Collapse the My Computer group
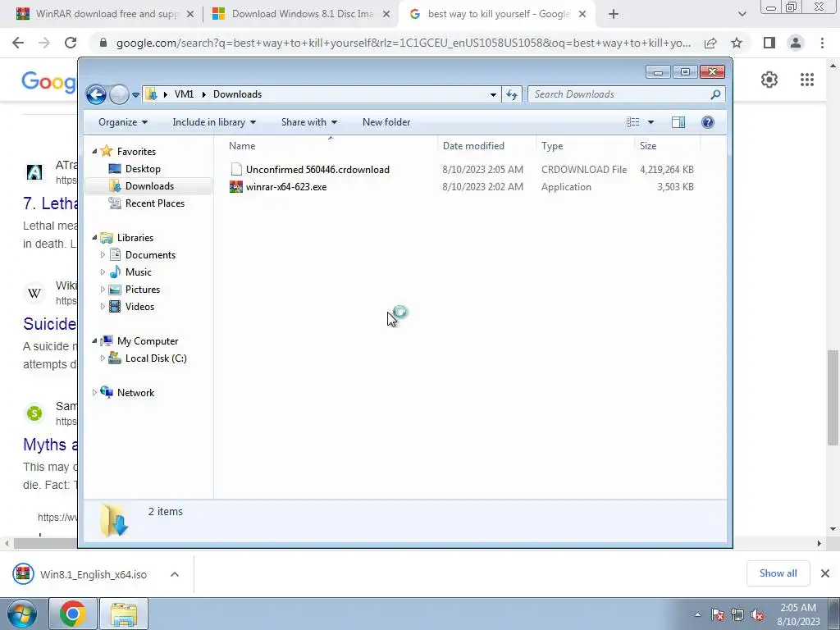840x630 pixels. 94,340
